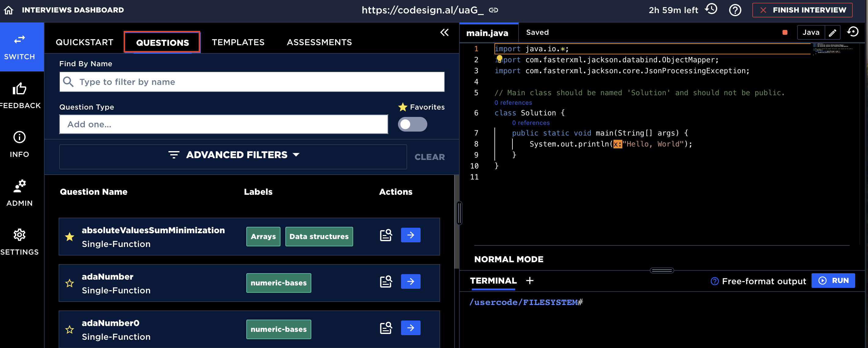Unfavorite absoluteValuesSumMinimization star
This screenshot has width=868, height=348.
[x=70, y=237]
